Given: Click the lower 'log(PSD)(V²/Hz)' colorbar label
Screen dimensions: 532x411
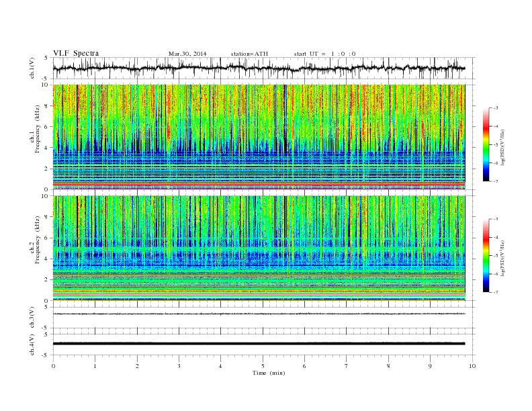Looking at the screenshot, I should [502, 259].
